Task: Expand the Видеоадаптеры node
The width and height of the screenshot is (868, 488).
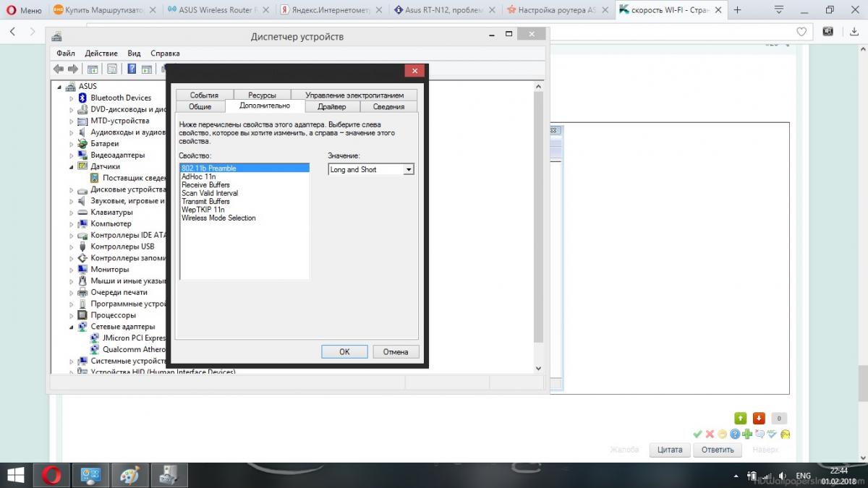Action: 72,155
